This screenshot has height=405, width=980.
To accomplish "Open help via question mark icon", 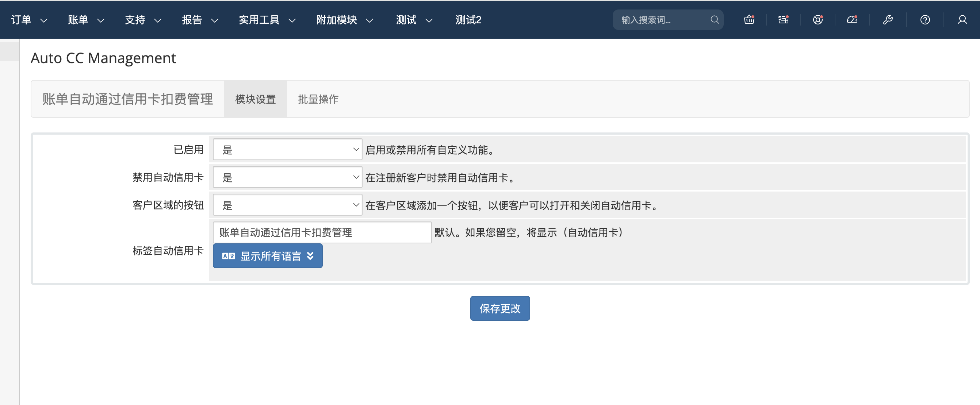I will click(925, 20).
